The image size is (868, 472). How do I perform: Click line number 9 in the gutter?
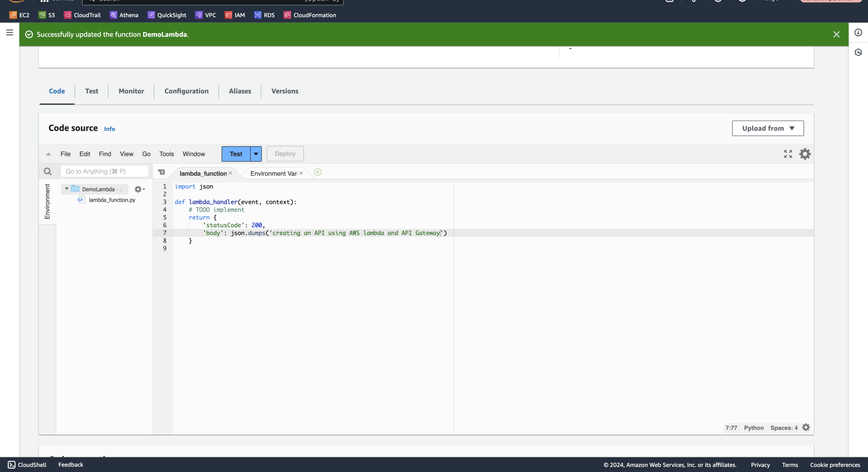pyautogui.click(x=165, y=248)
